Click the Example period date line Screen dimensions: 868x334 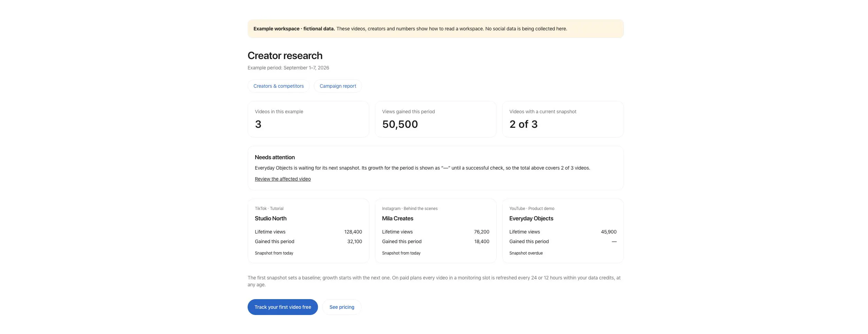(x=288, y=68)
